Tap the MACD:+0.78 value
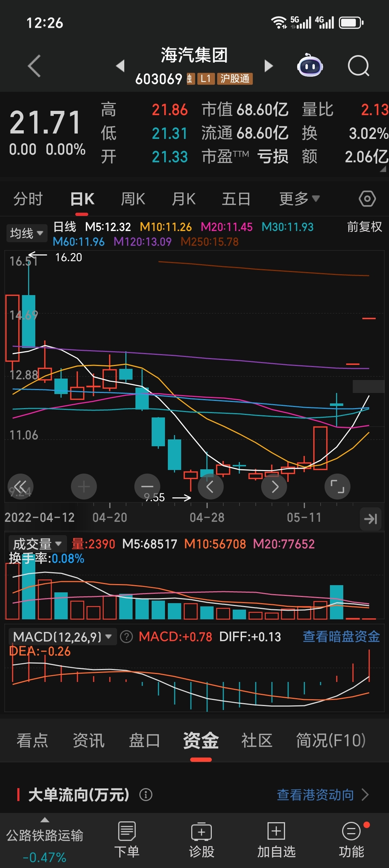The image size is (389, 868). tap(175, 637)
